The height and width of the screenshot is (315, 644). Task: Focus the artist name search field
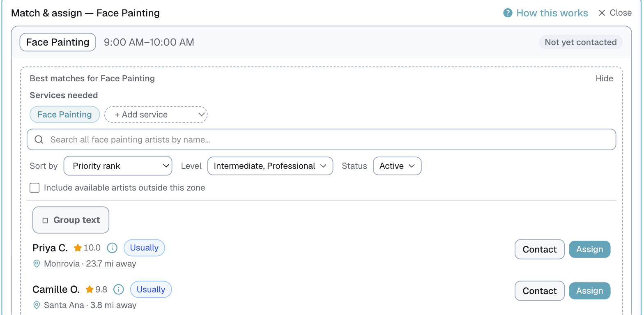coord(321,140)
